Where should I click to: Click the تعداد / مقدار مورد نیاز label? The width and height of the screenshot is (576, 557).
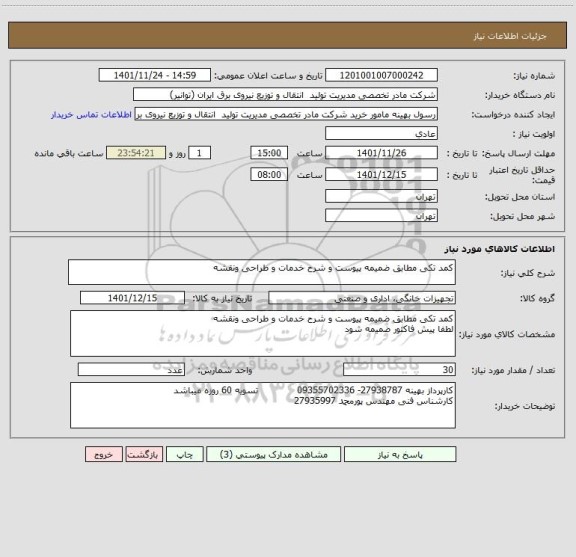coord(513,370)
